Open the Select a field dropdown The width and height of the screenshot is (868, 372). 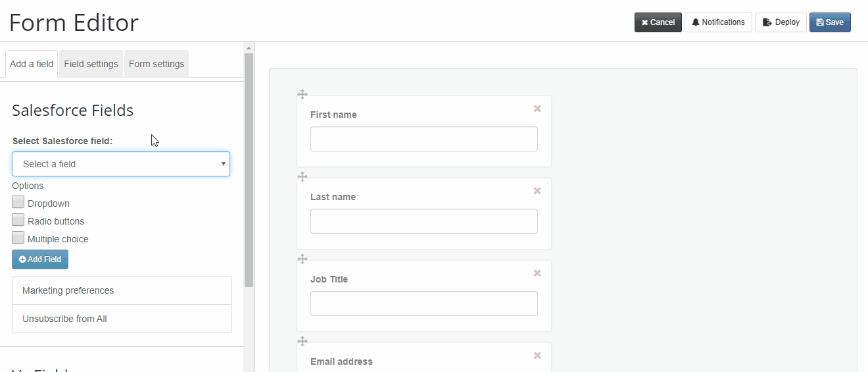point(121,164)
